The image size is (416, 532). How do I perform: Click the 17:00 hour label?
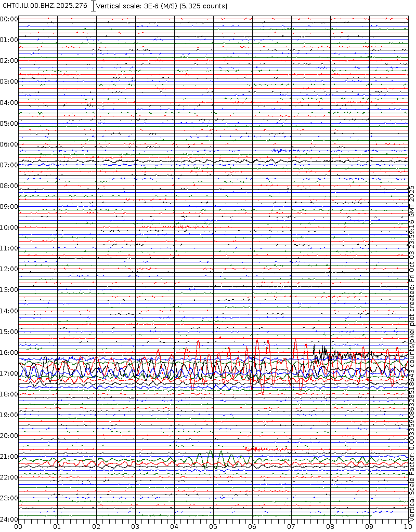tap(9, 374)
